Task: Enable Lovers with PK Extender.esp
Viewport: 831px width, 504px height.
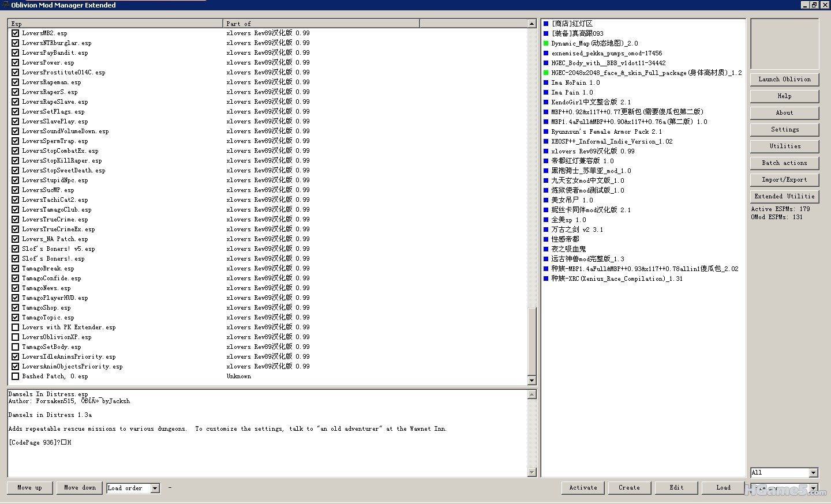Action: tap(16, 328)
